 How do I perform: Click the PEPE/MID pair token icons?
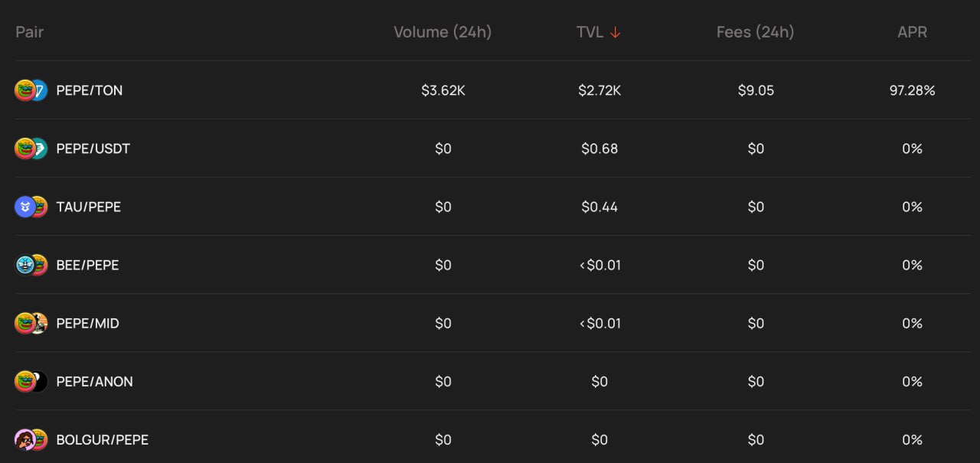tap(31, 323)
